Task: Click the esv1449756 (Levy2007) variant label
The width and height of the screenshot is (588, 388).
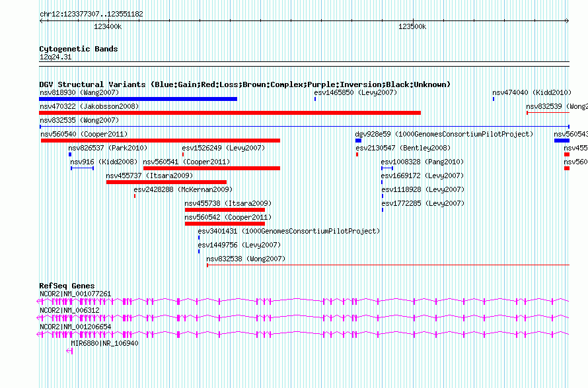Action: [239, 245]
